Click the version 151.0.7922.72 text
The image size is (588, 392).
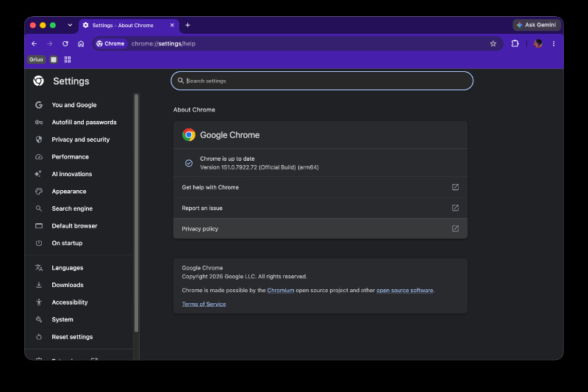(x=259, y=167)
